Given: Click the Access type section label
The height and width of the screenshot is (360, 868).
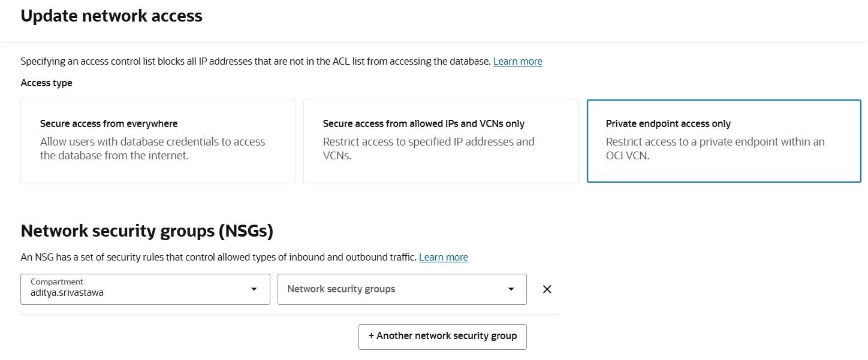Looking at the screenshot, I should 46,83.
